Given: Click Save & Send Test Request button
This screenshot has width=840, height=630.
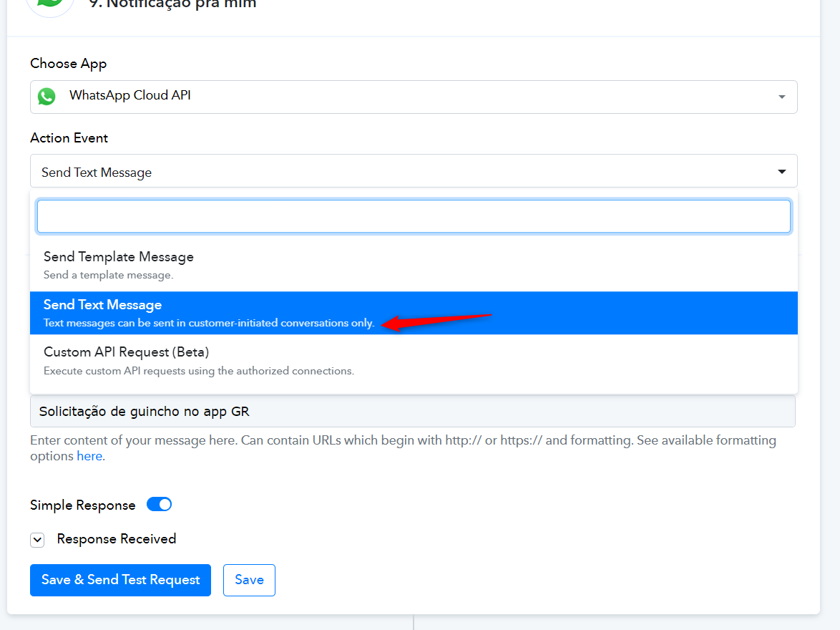Looking at the screenshot, I should pyautogui.click(x=120, y=580).
